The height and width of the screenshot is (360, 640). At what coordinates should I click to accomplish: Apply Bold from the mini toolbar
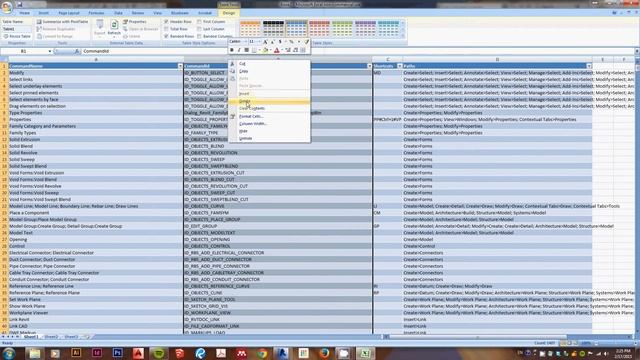point(232,50)
